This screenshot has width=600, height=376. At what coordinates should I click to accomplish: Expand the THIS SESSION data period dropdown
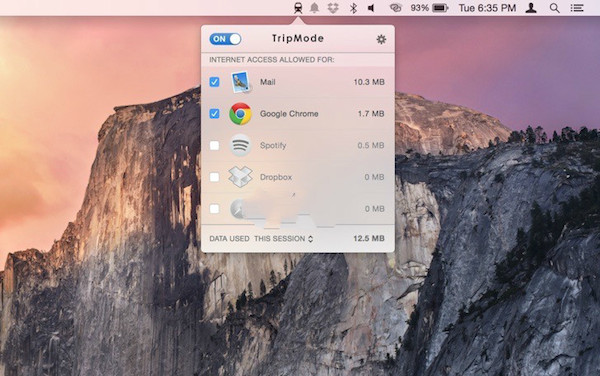[x=284, y=239]
